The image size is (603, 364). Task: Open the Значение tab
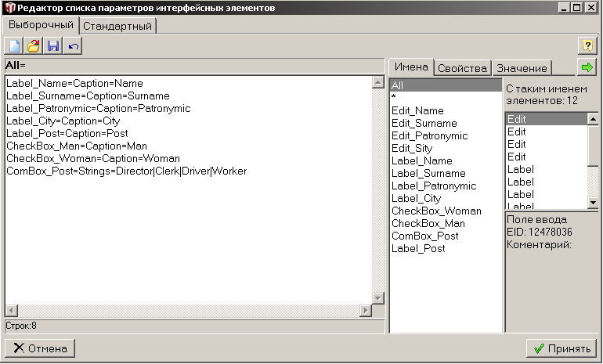(x=522, y=68)
